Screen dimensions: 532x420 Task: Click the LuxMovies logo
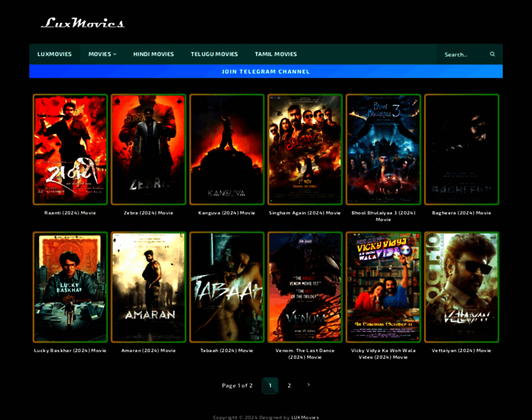coord(83,22)
